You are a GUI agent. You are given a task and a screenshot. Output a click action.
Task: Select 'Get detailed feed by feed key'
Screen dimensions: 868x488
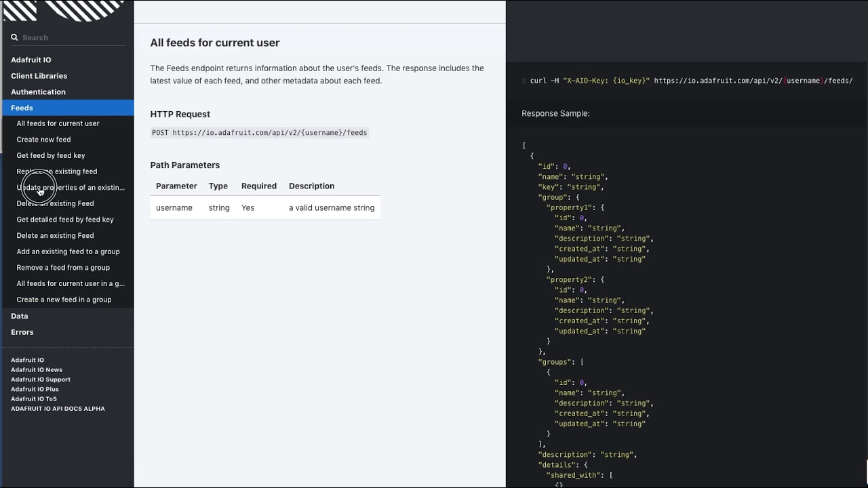(65, 220)
